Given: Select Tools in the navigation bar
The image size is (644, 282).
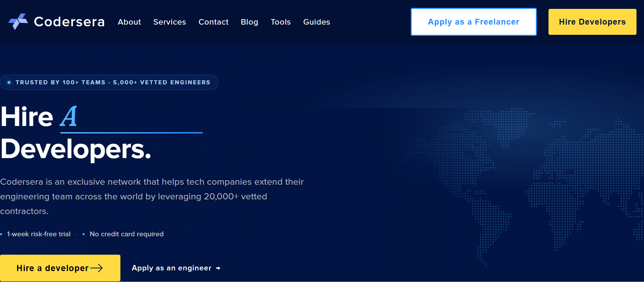Looking at the screenshot, I should (281, 22).
